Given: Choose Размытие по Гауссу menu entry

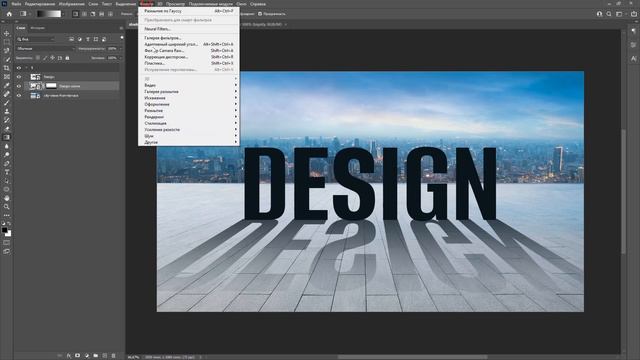Looking at the screenshot, I should click(x=189, y=11).
